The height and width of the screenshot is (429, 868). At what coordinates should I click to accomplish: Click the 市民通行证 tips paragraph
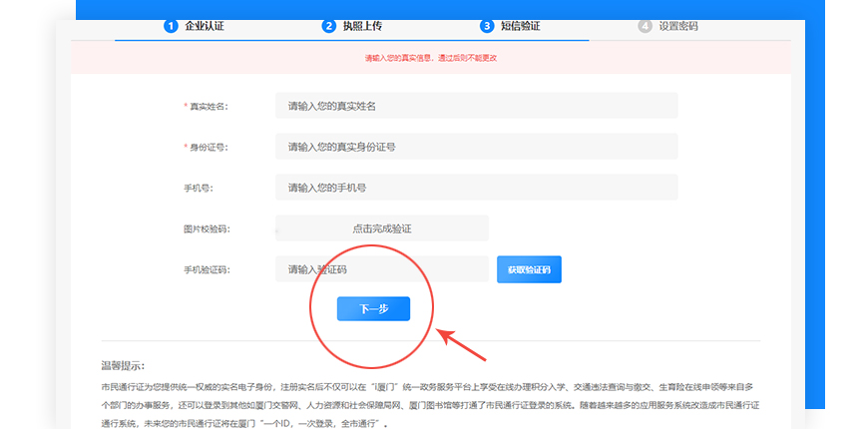(429, 404)
